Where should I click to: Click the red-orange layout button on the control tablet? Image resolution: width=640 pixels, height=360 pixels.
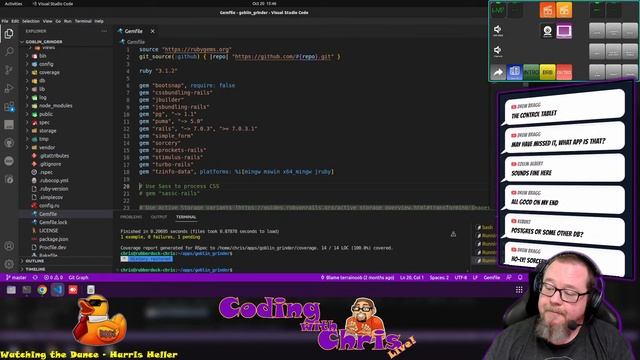[547, 10]
